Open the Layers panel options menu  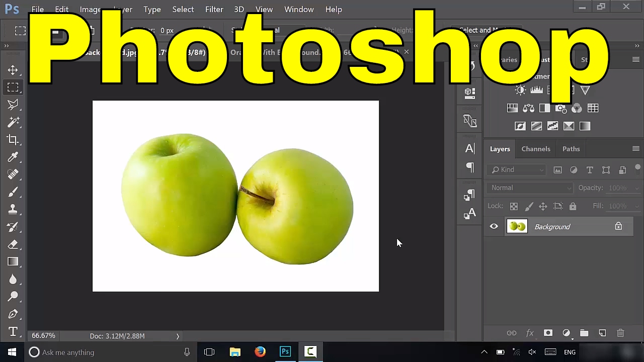pos(635,149)
